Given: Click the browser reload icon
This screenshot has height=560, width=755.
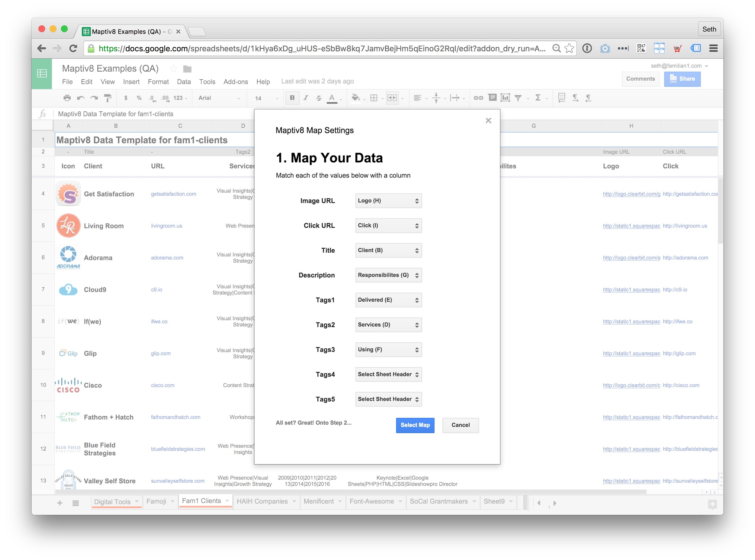Looking at the screenshot, I should (73, 49).
